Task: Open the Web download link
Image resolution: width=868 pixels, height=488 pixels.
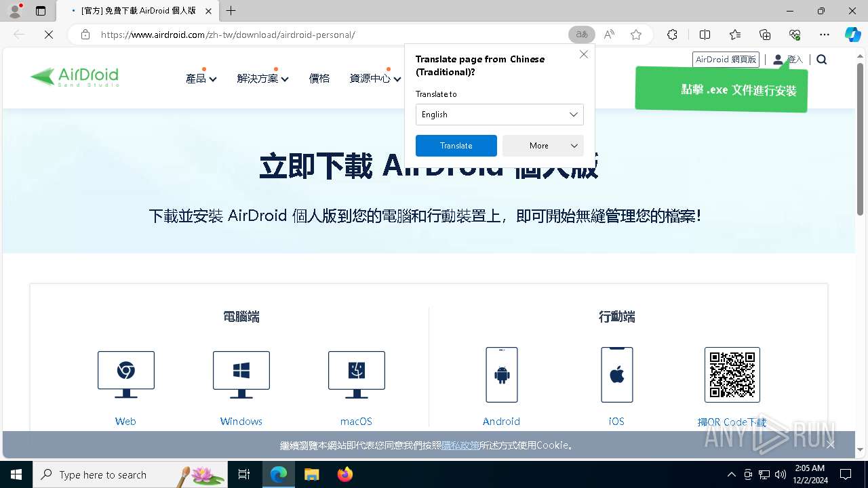Action: (x=125, y=422)
